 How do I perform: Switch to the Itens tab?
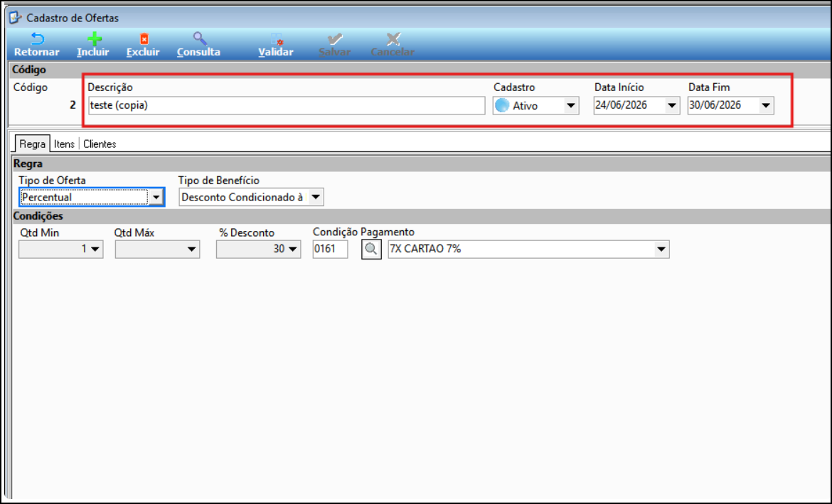coord(64,144)
